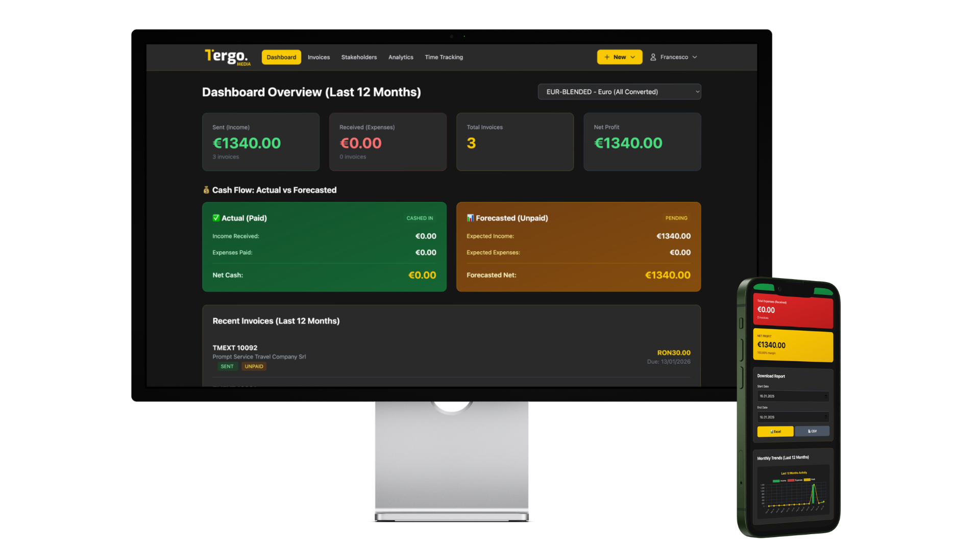Image resolution: width=980 pixels, height=551 pixels.
Task: Open the EUR-BLENDED currency dropdown
Action: 619,92
